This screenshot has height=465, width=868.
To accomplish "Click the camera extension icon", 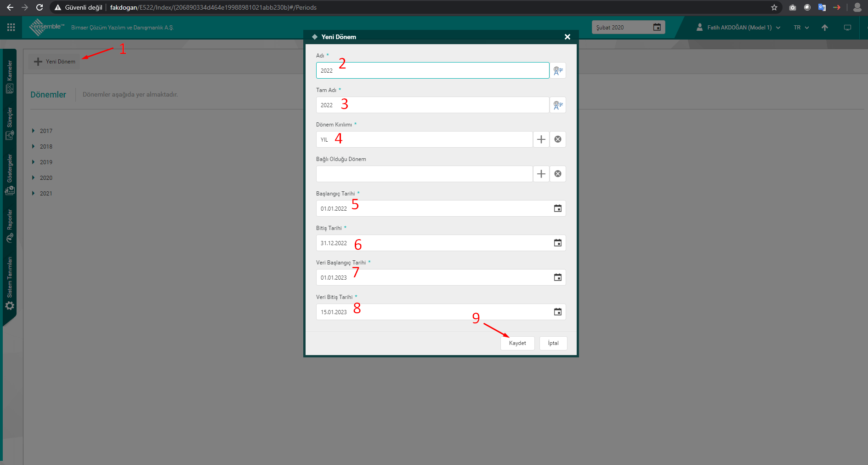I will pyautogui.click(x=793, y=7).
